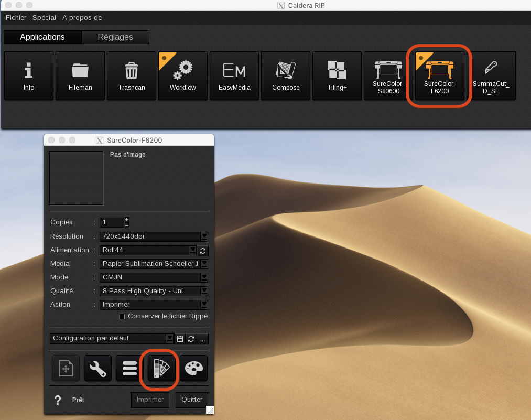This screenshot has height=420, width=531.
Task: Click the empty image preview thumbnail
Action: point(77,178)
